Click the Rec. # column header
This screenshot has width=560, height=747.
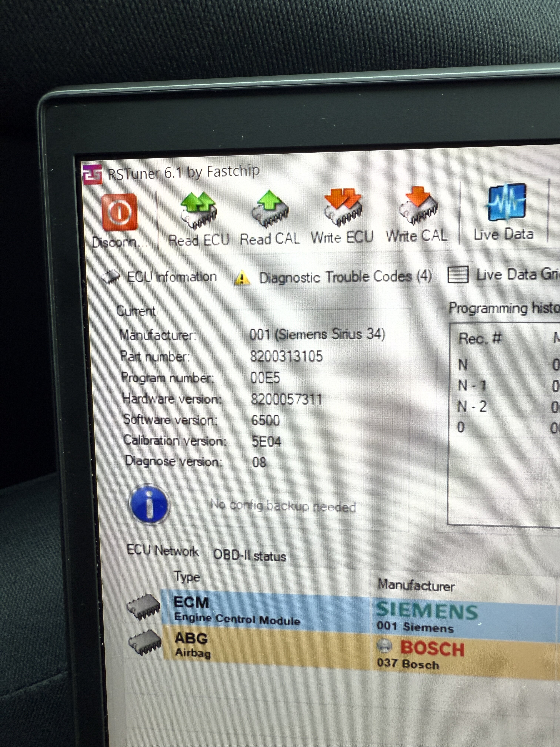pos(480,338)
